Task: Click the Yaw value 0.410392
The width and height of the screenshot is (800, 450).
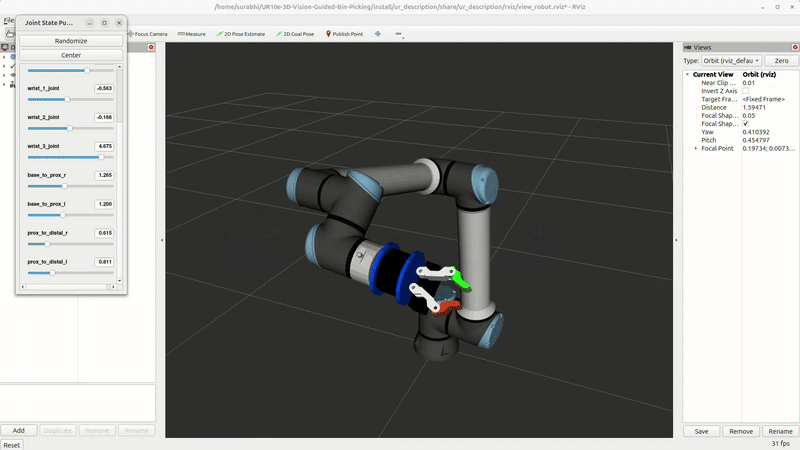Action: pyautogui.click(x=756, y=132)
